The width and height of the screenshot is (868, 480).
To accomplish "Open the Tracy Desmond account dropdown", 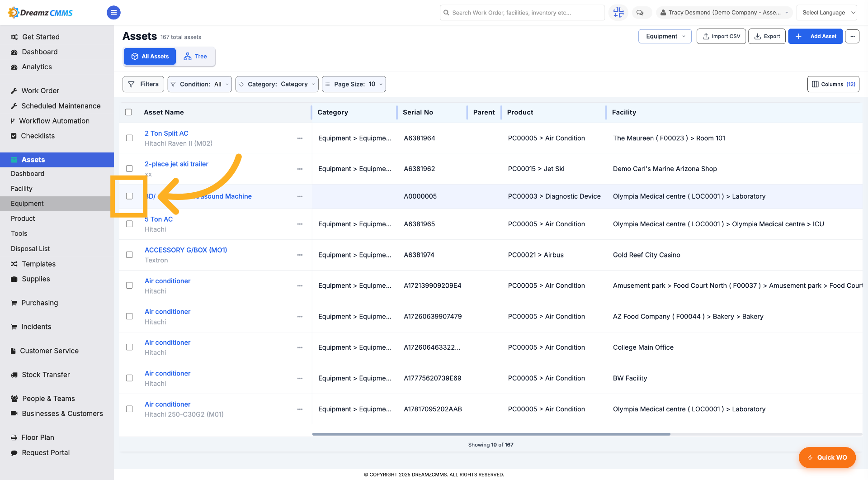I will tap(724, 13).
